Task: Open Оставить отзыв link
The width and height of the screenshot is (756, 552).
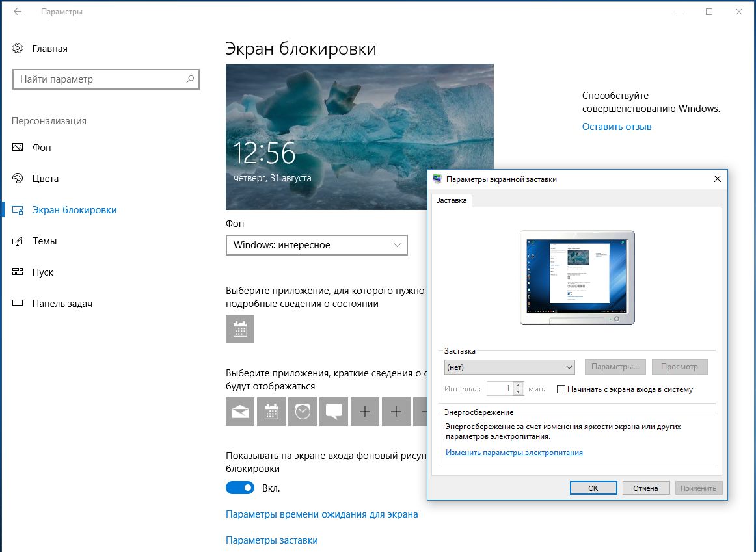Action: click(617, 127)
